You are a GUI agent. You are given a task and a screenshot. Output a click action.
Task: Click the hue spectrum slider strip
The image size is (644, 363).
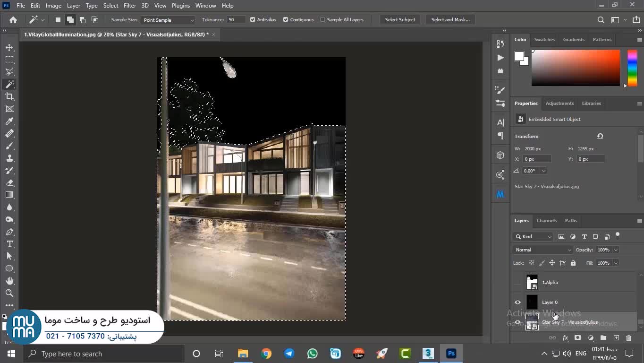pyautogui.click(x=632, y=68)
